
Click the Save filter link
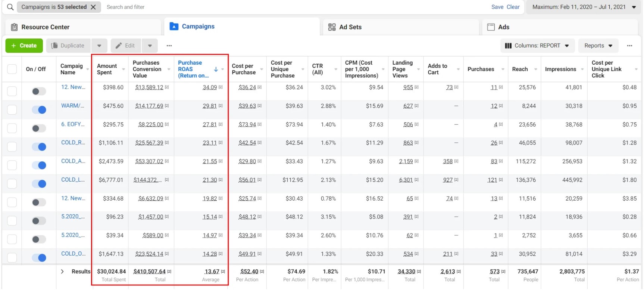click(497, 7)
